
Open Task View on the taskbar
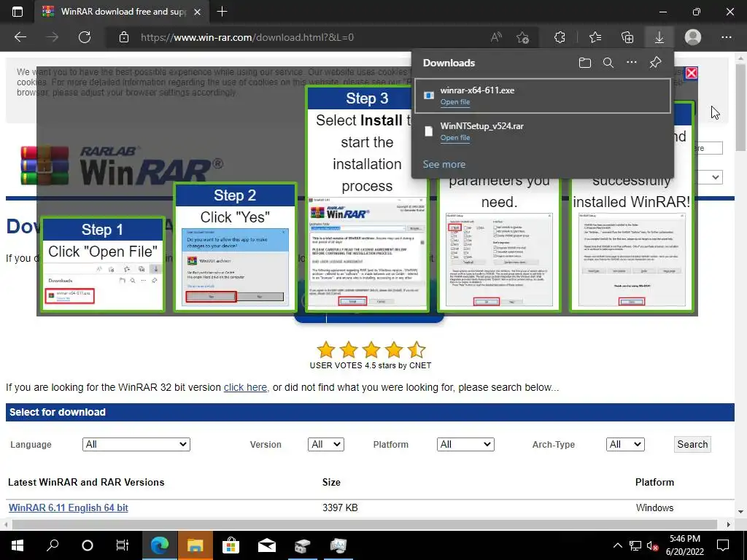[x=123, y=545]
